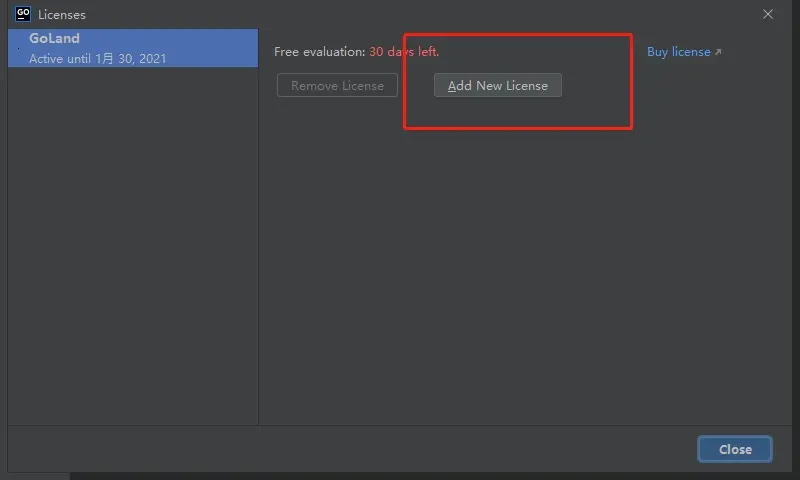Click the "Free evaluation:" label

(319, 52)
